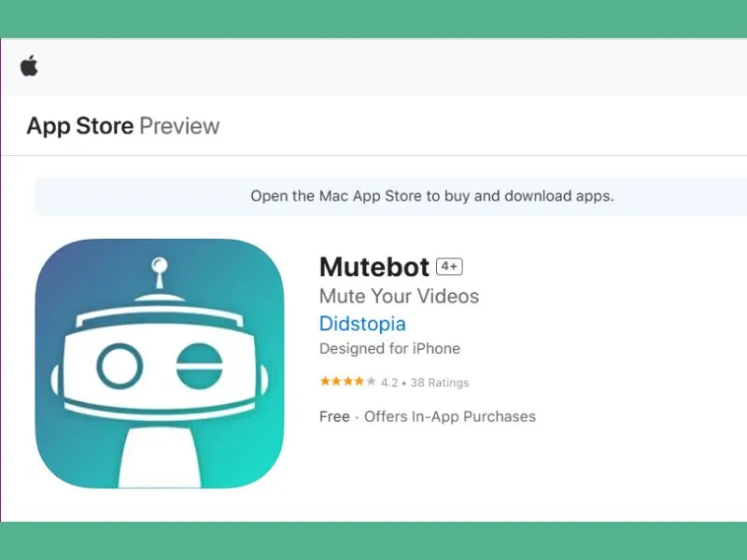Click the 'Free' price label

334,416
